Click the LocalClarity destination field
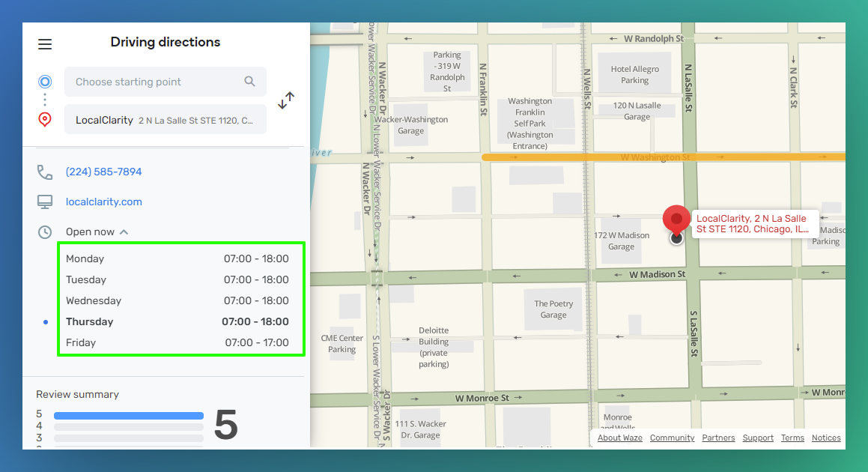868x472 pixels. coord(166,120)
